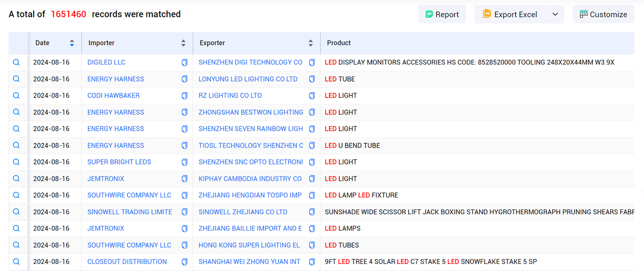This screenshot has height=271, width=644.
Task: Open exporter link ZHONGSHAN BESTWON LIGHTING
Action: (x=251, y=112)
